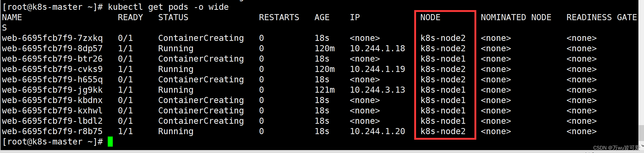
Task: Click the RESTARTS column header
Action: point(279,17)
